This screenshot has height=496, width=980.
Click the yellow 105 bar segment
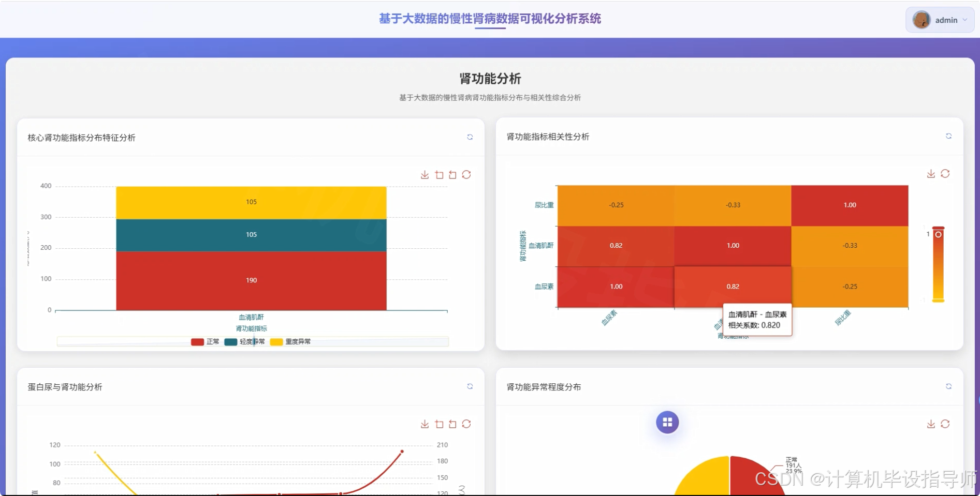point(251,202)
